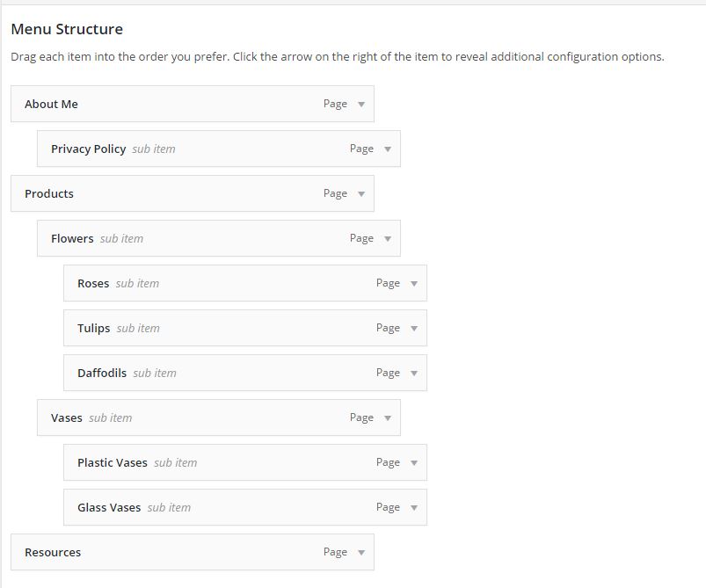
Task: Expand the Vases item arrow
Action: click(x=388, y=417)
